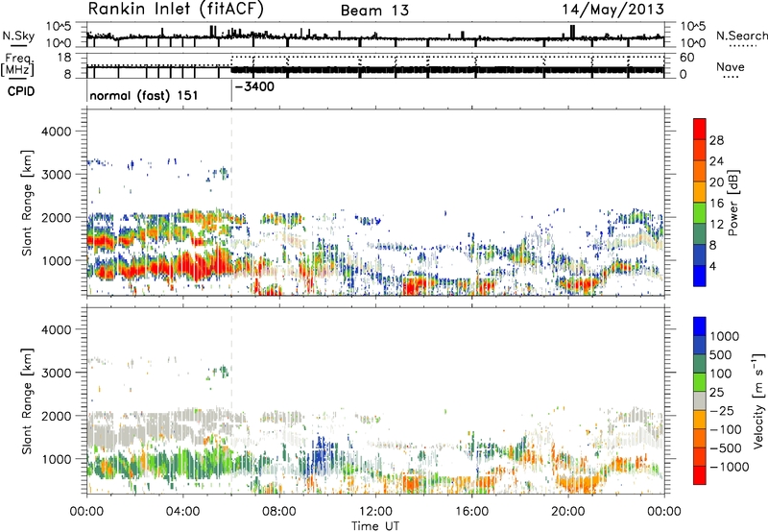768x532 pixels.
Task: Click the 'Time UT' axis title
Action: pyautogui.click(x=375, y=526)
